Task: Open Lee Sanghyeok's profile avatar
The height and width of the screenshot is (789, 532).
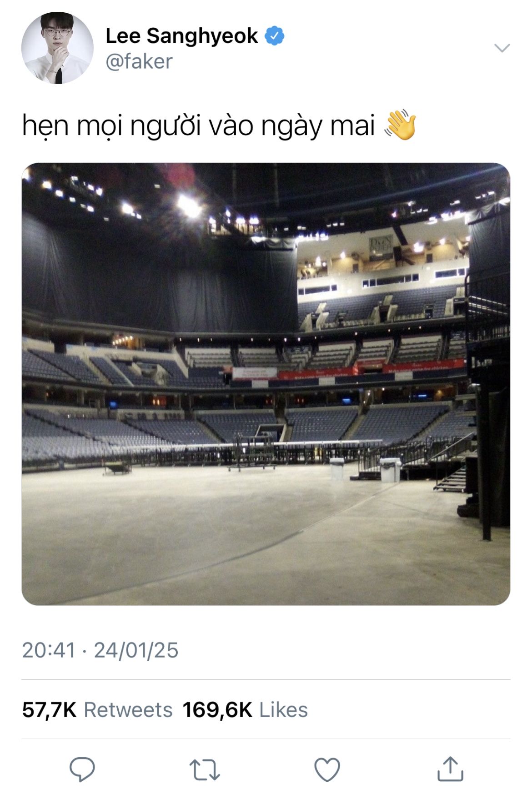Action: (57, 48)
